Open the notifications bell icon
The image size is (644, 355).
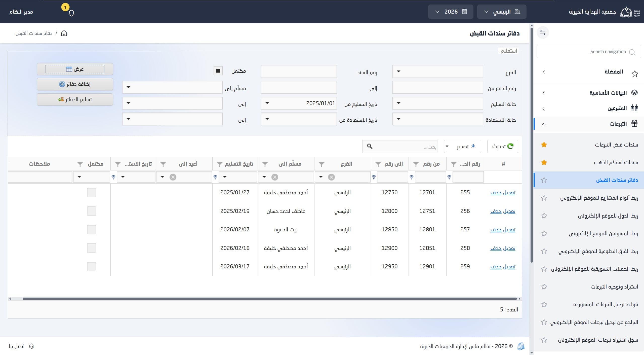71,13
